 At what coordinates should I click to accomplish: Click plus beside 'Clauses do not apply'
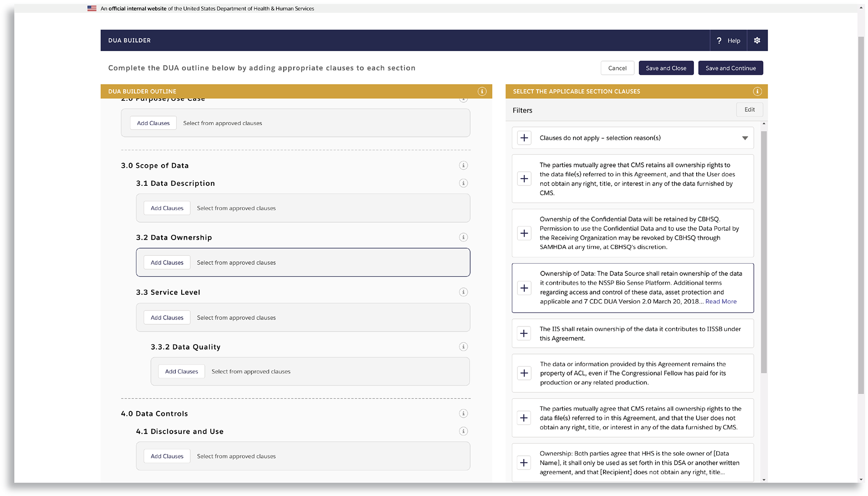[524, 138]
